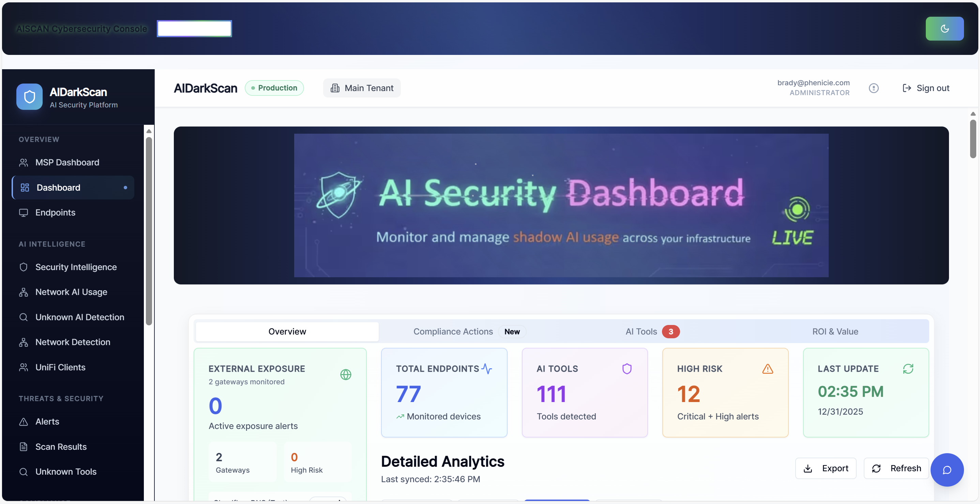Screen dimensions: 980x504
Task: Toggle dark mode with the moon button
Action: (x=945, y=29)
